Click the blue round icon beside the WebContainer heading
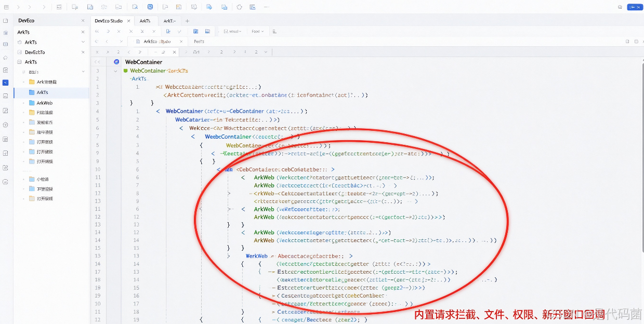644x324 pixels. (x=116, y=62)
